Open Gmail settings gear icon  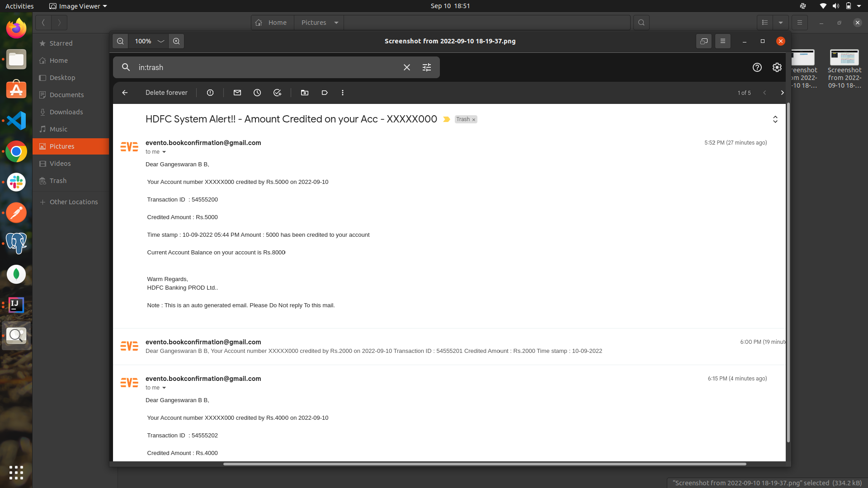(776, 67)
